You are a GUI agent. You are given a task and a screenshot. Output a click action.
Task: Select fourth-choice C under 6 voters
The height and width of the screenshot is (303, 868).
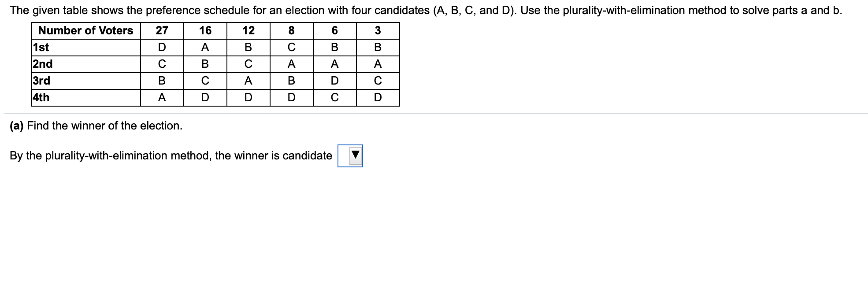click(335, 98)
